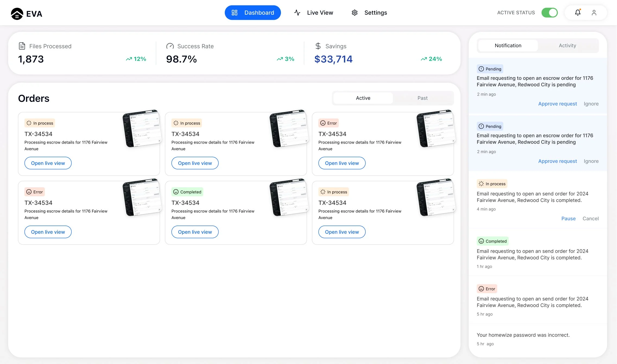Switch to Past orders tab
Viewport: 617px width, 364px height.
(422, 98)
